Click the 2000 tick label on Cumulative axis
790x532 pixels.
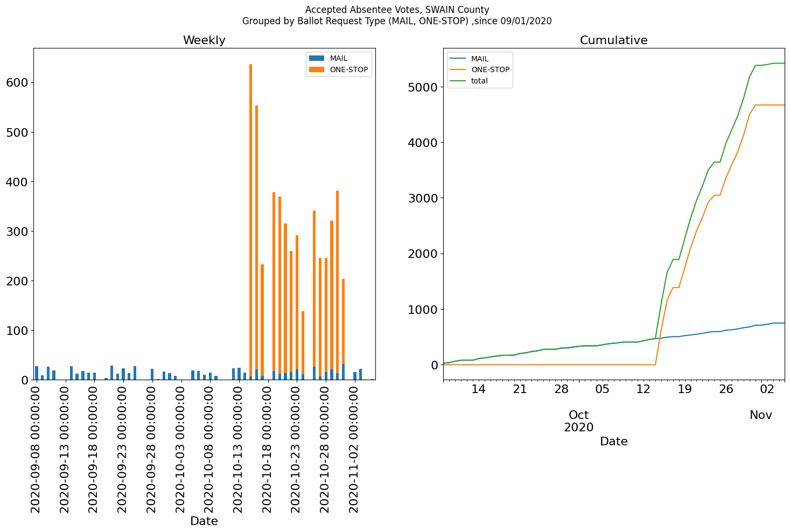pos(424,254)
